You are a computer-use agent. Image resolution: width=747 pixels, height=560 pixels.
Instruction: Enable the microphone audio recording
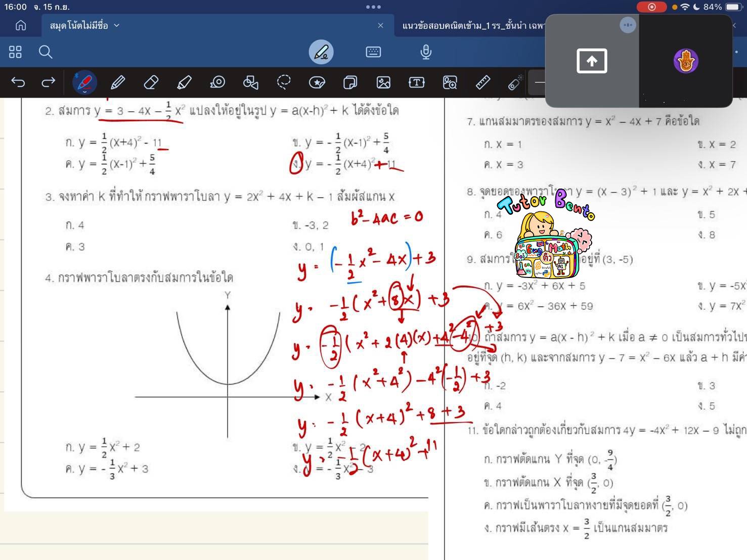426,52
